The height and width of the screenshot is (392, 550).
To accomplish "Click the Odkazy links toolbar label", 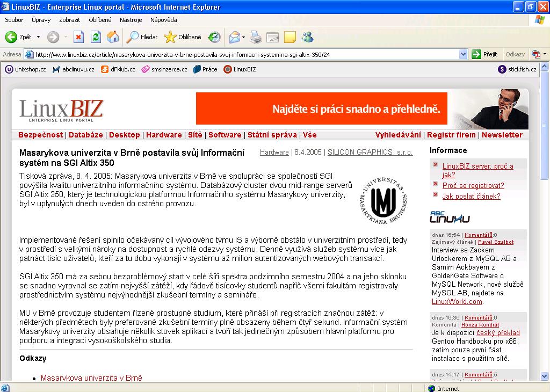I will (515, 54).
